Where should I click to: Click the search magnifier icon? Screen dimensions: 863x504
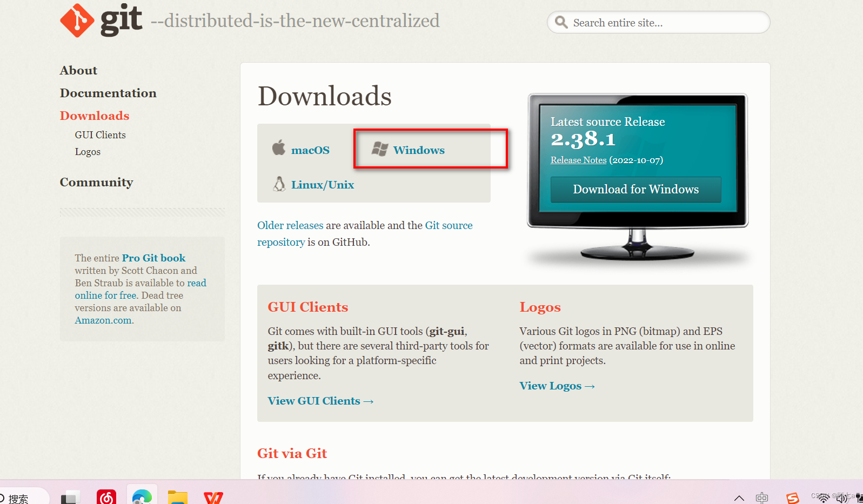click(x=561, y=22)
